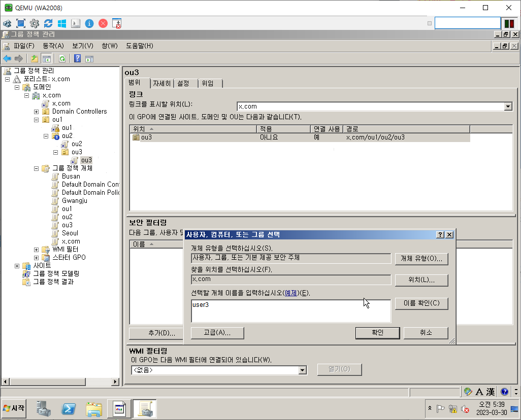
Task: Sort links by 위치 column header
Action: 193,129
